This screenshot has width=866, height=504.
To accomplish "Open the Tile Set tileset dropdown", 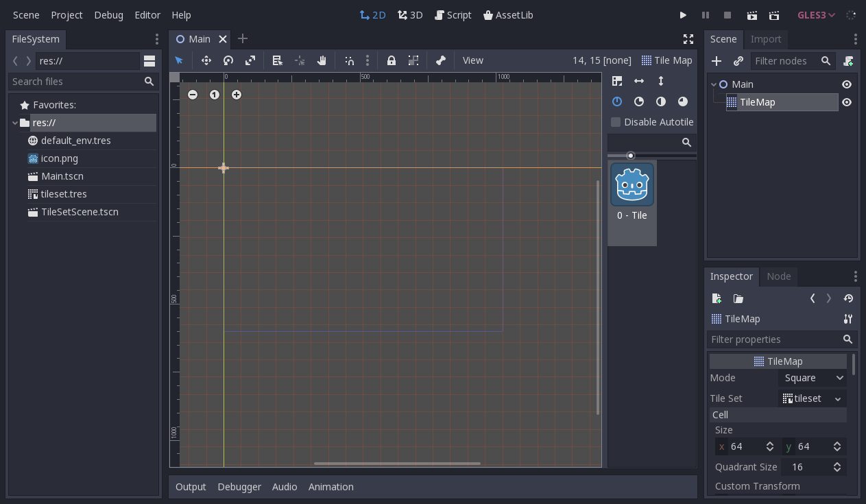I will click(813, 398).
